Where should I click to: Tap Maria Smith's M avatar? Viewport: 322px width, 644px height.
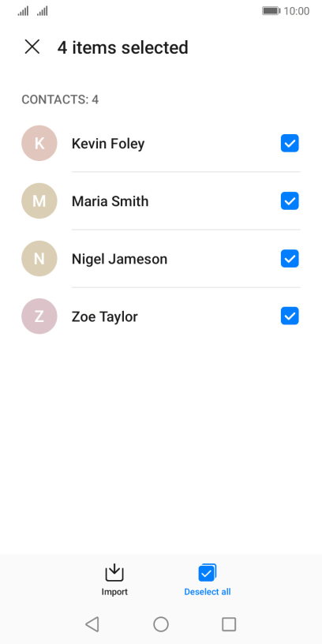point(39,200)
